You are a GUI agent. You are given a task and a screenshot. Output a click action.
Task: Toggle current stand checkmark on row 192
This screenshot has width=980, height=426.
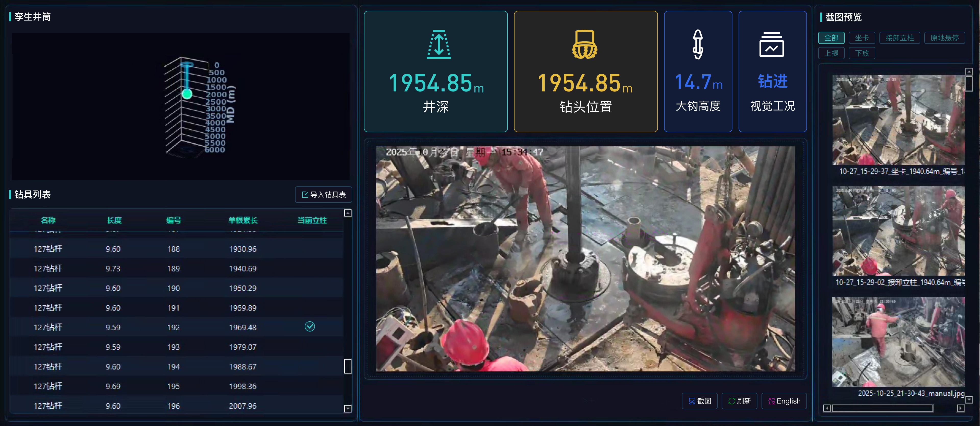310,327
